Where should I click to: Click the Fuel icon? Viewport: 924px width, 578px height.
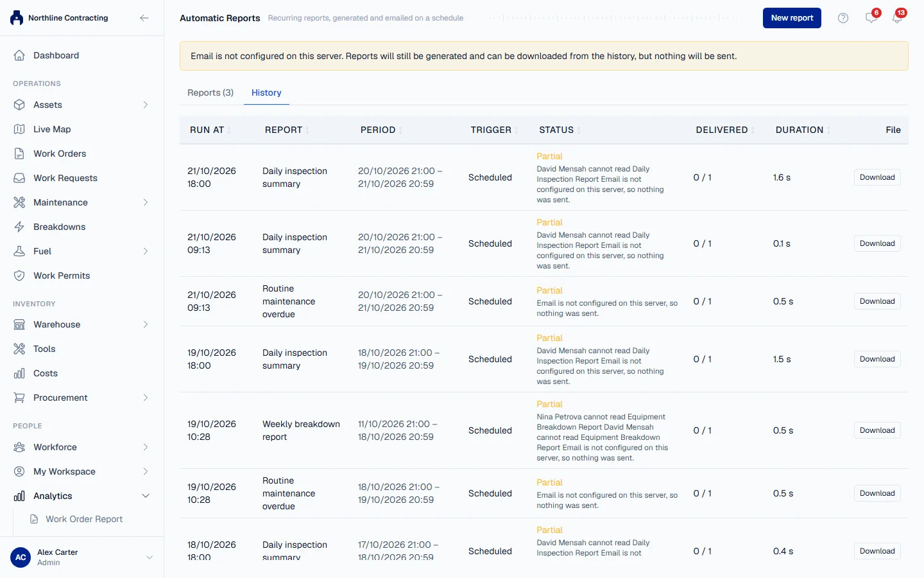click(19, 251)
